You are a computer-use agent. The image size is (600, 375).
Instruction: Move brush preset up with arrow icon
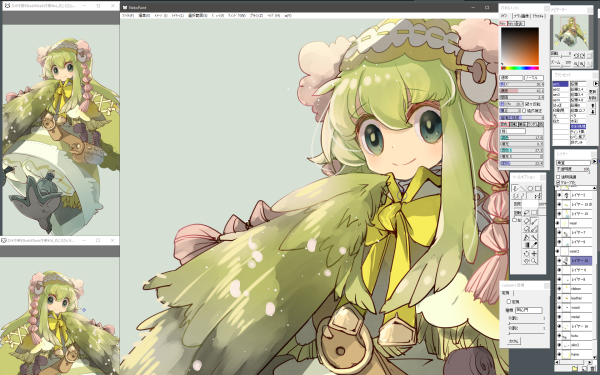[593, 106]
